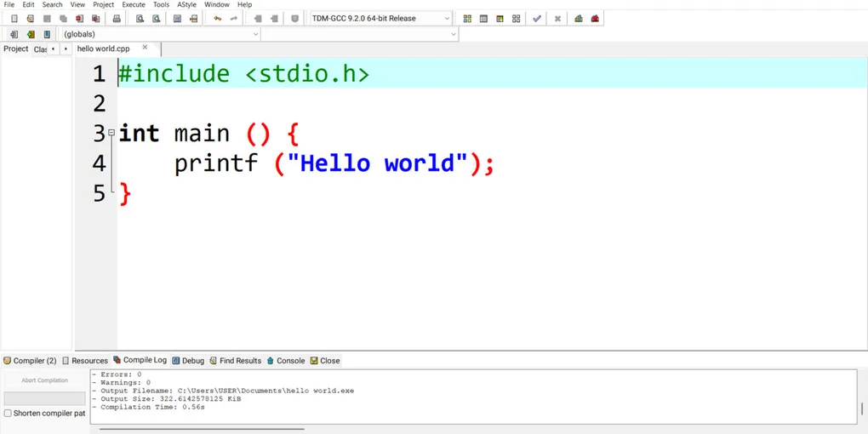Create a new source file from toolbar
This screenshot has height=434, width=868.
(x=14, y=18)
